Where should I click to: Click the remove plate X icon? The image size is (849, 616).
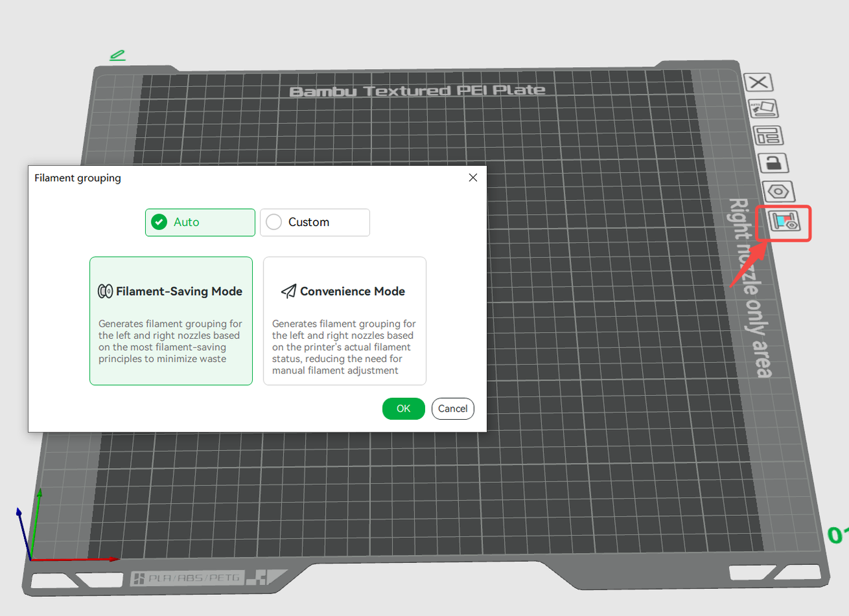tap(759, 82)
